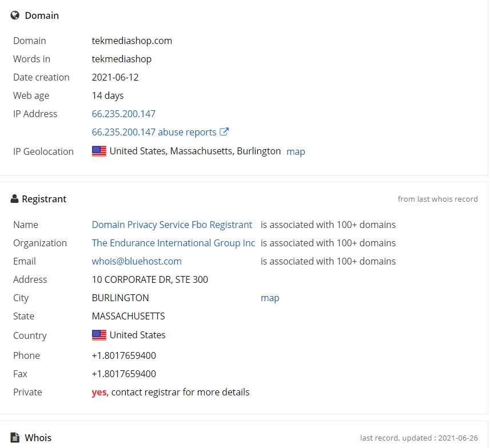Click the US flag in Country row
Viewport: 490px width, 448px height.
tap(99, 335)
